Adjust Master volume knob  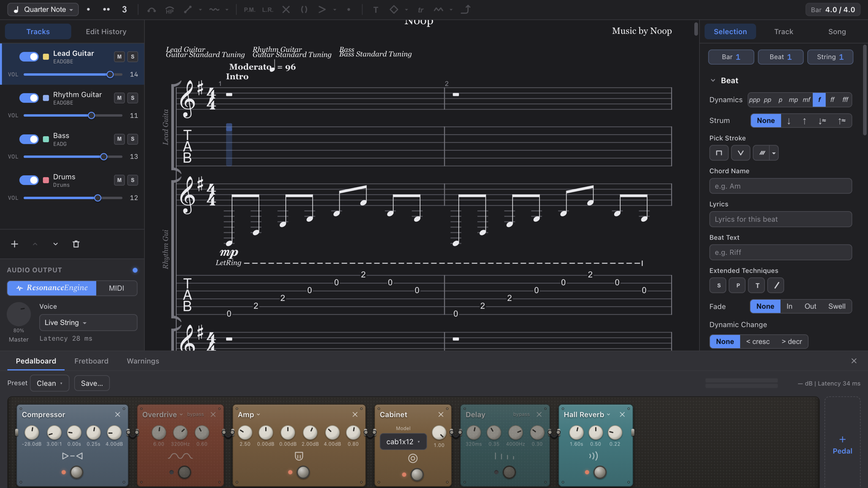19,314
